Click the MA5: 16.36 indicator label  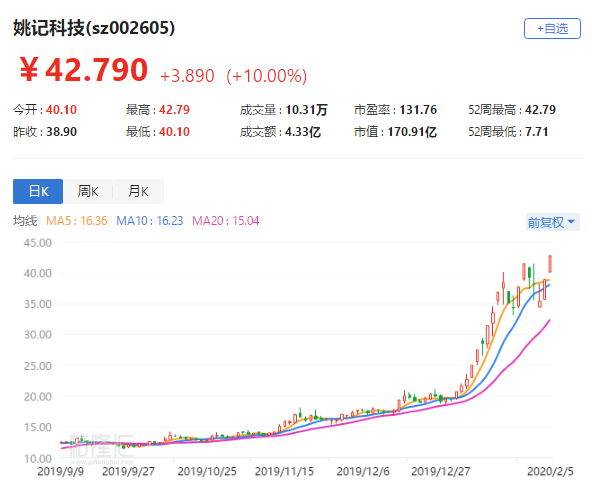tap(77, 220)
